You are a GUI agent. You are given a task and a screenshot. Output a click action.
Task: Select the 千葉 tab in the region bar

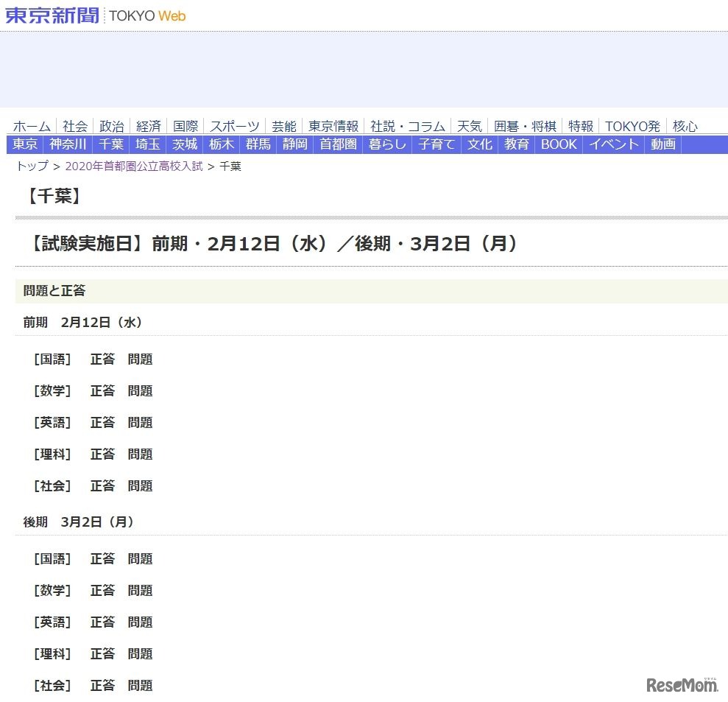click(x=110, y=144)
